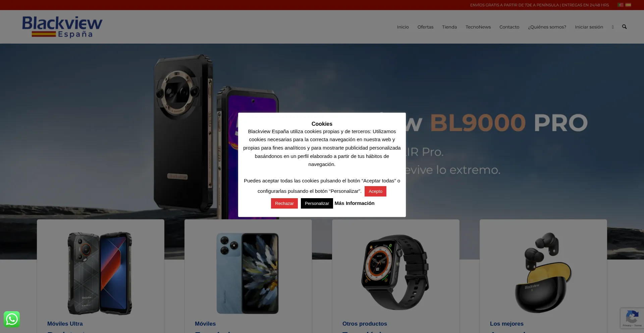Open the Ofertas menu item
The height and width of the screenshot is (333, 644).
click(x=425, y=27)
